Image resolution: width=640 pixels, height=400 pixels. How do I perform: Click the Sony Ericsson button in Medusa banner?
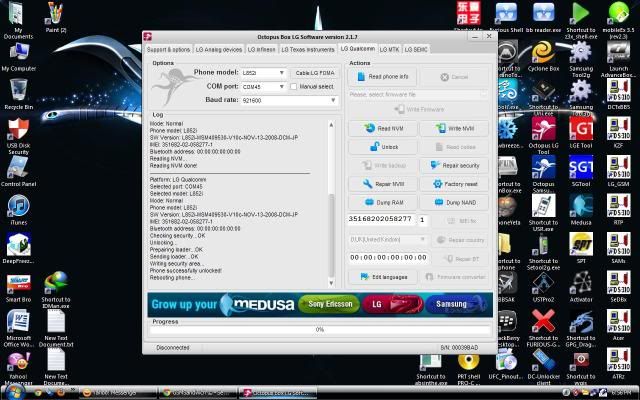click(x=330, y=304)
